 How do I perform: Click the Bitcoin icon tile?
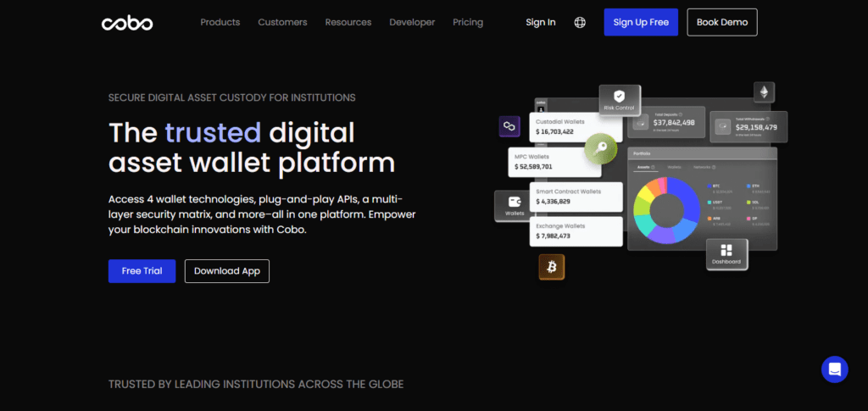coord(551,267)
